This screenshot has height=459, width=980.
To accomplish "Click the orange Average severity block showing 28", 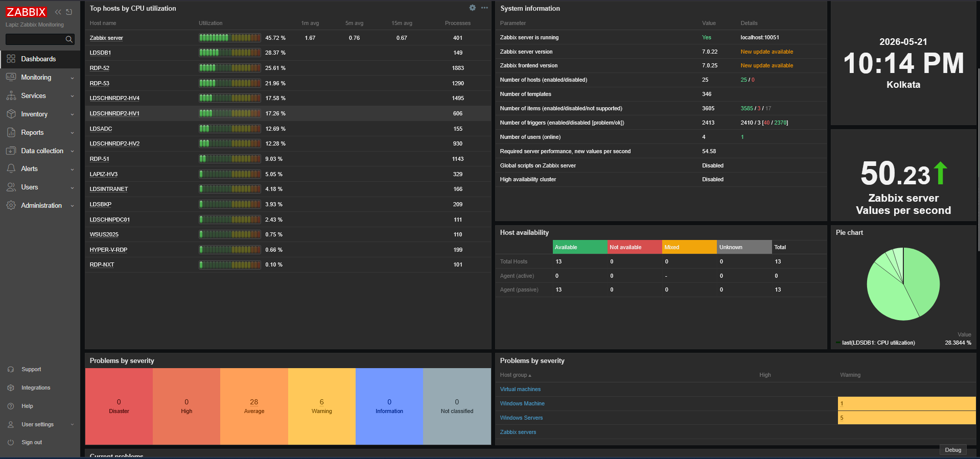I will tap(254, 406).
